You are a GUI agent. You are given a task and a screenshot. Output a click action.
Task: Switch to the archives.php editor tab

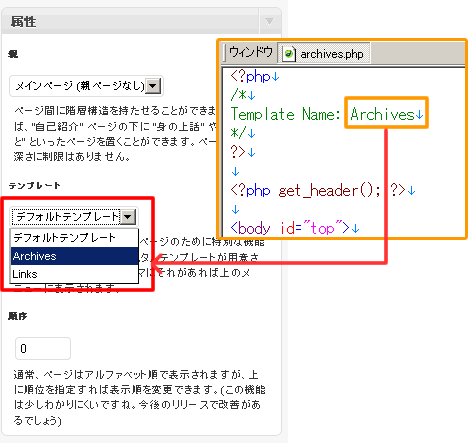(324, 53)
